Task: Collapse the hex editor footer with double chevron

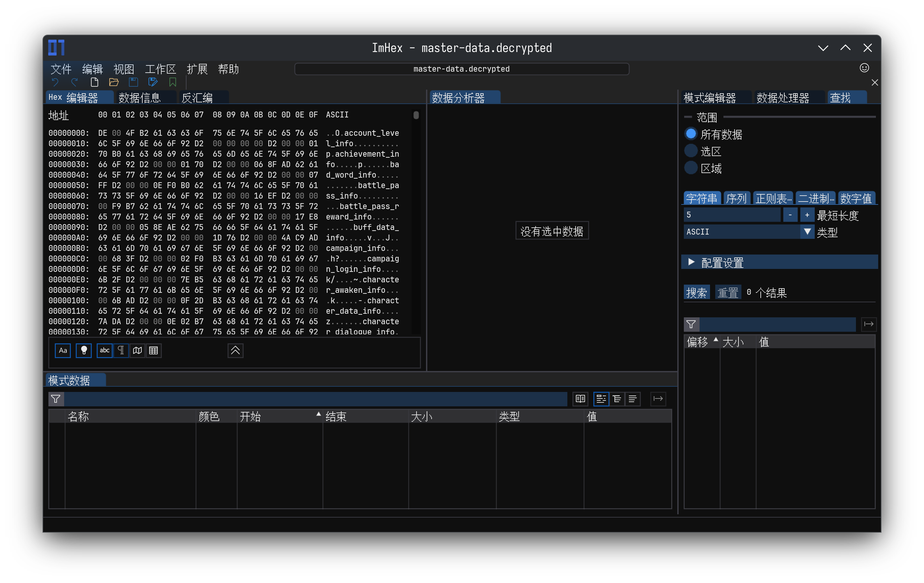Action: (x=235, y=350)
